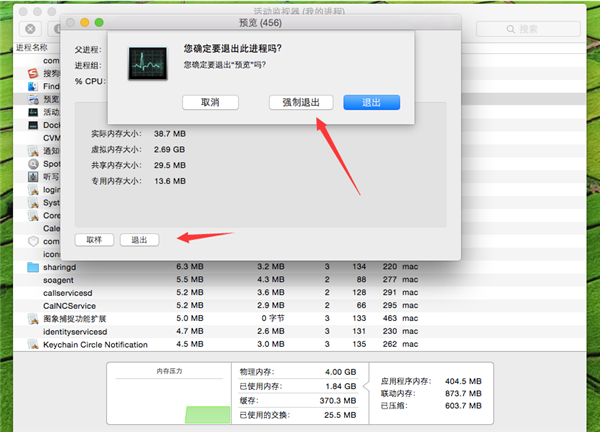
Task: Click the shield icon beside com process
Action: point(33,241)
